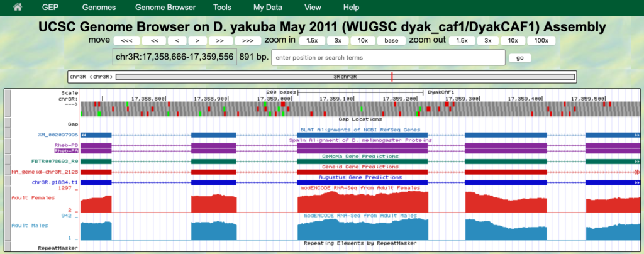Nudge view left with single < button
This screenshot has width=644, height=254.
pos(177,41)
